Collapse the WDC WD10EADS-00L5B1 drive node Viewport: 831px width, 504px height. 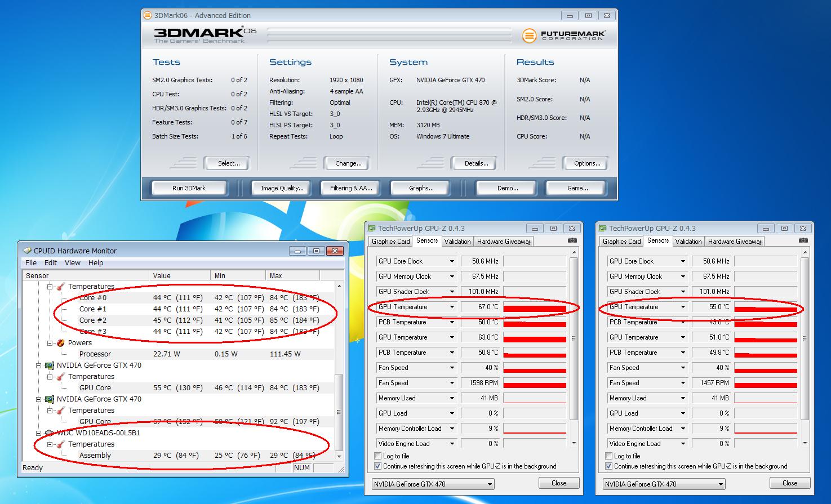pos(39,432)
